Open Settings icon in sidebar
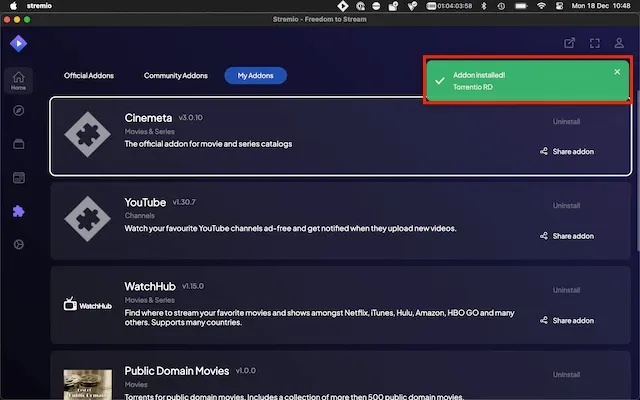This screenshot has width=640, height=400. pyautogui.click(x=18, y=244)
